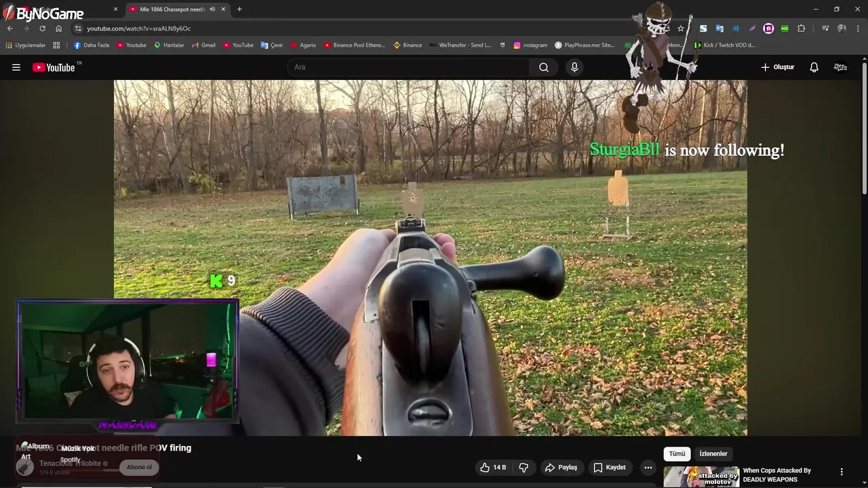Select the İzlenenler filter chip
This screenshot has width=868, height=488.
(713, 453)
